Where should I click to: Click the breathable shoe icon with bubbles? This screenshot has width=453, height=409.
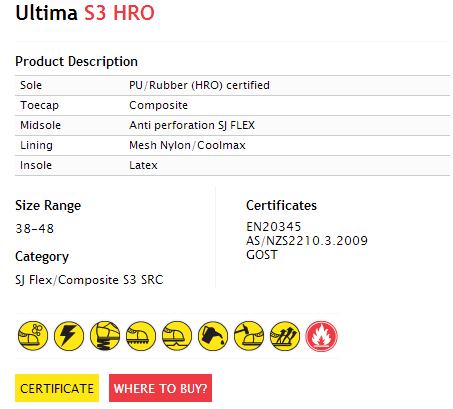click(33, 336)
